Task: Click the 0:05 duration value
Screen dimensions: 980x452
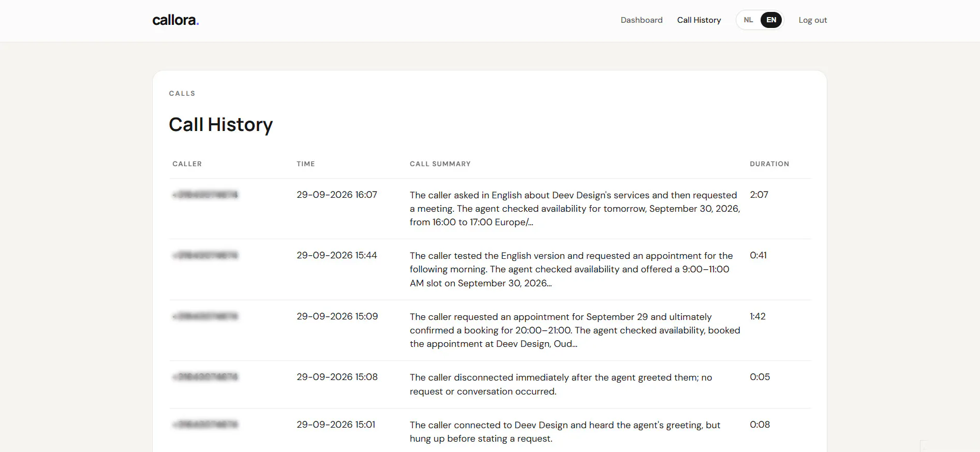Action: click(760, 377)
